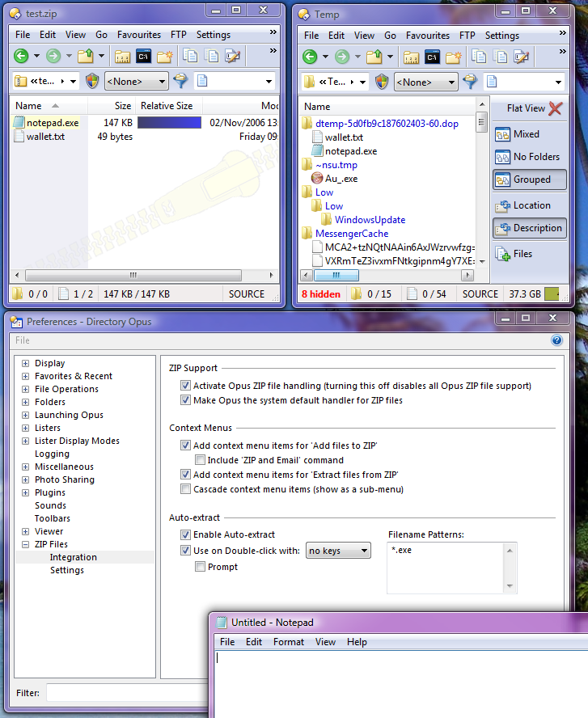Expand Display in Preferences tree
Screen dimensions: 588x718
[x=26, y=363]
